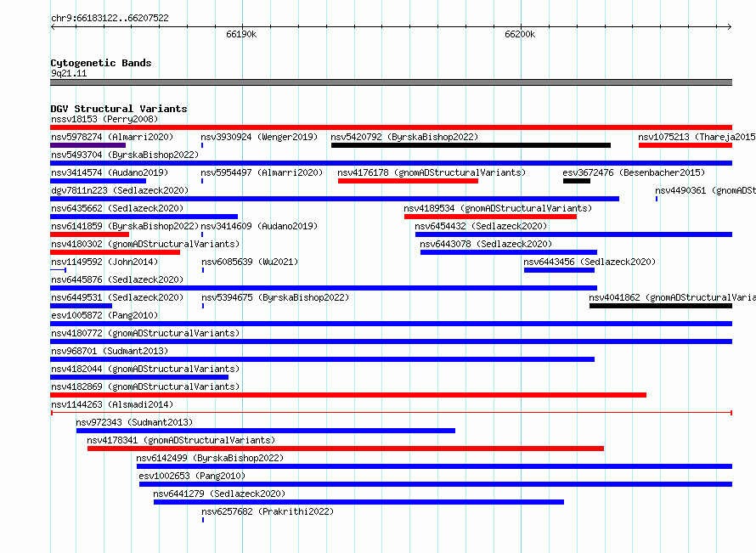This screenshot has height=553, width=756.
Task: Click the nsv4490361 variant label
Action: tap(705, 190)
